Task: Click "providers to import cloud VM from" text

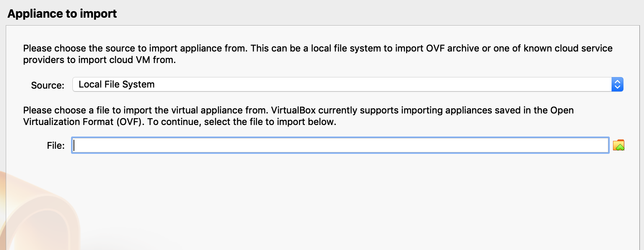Action: pyautogui.click(x=99, y=60)
